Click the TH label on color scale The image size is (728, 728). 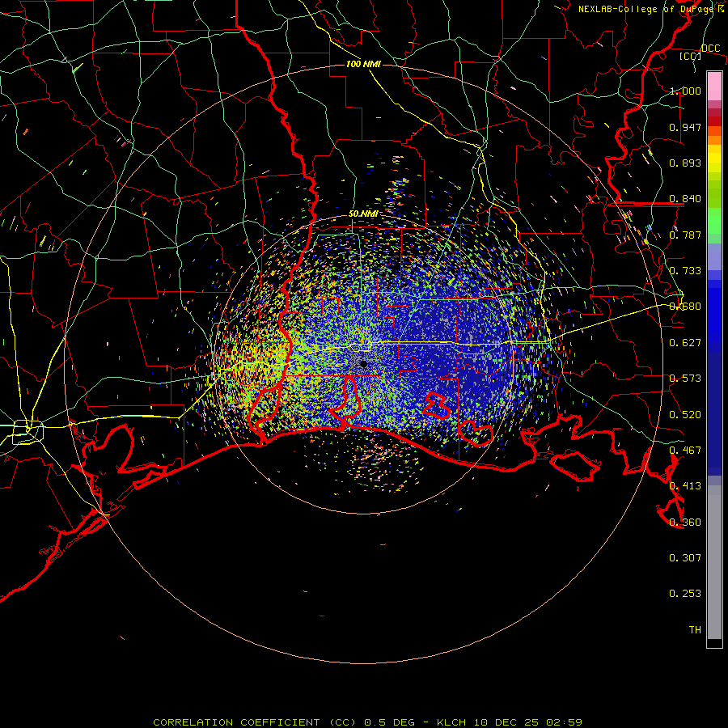695,630
